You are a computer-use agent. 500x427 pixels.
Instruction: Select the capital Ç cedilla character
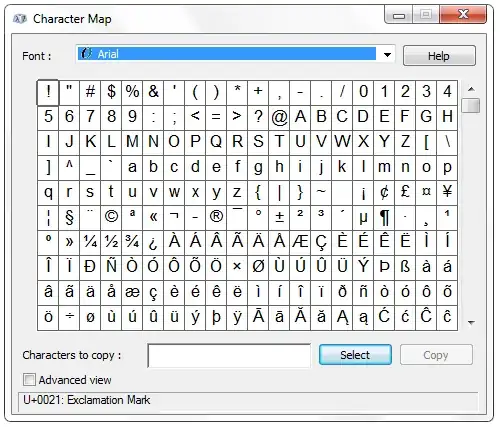coord(321,243)
